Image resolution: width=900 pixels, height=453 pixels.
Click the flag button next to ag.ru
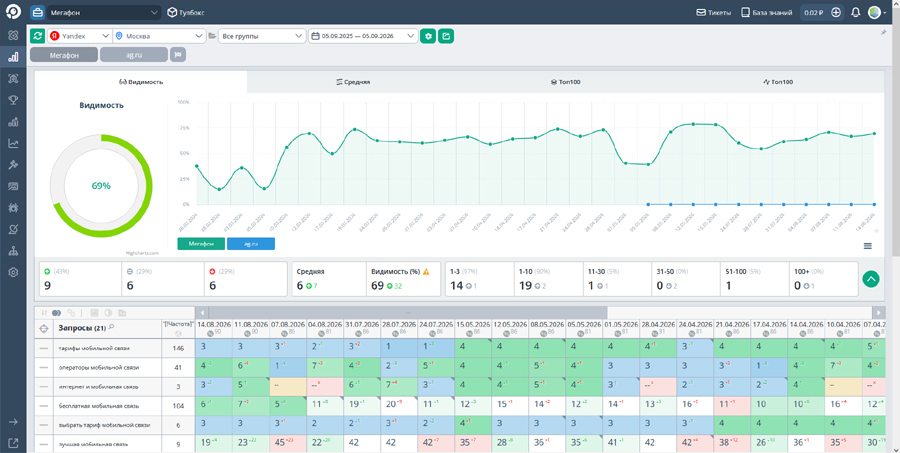coord(178,55)
